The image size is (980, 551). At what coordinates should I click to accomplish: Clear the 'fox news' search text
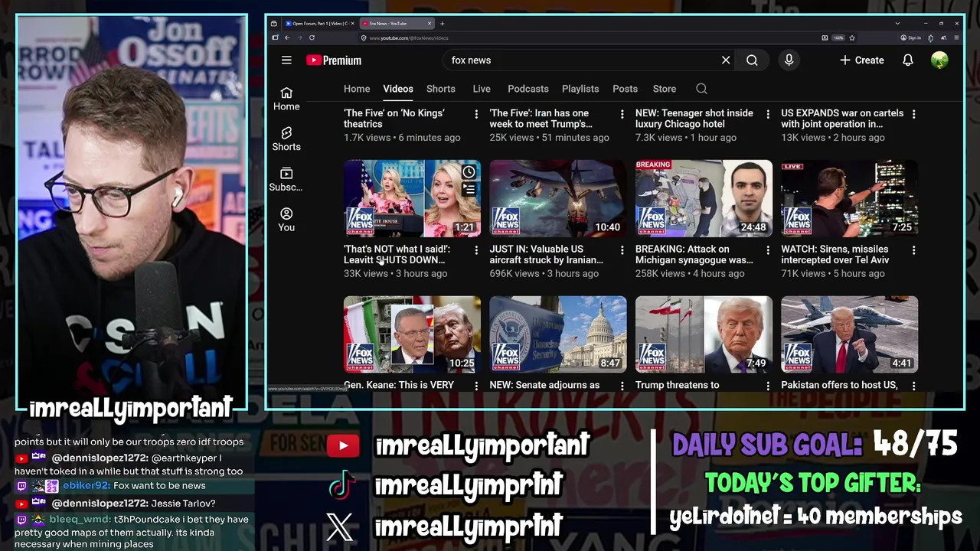[726, 60]
